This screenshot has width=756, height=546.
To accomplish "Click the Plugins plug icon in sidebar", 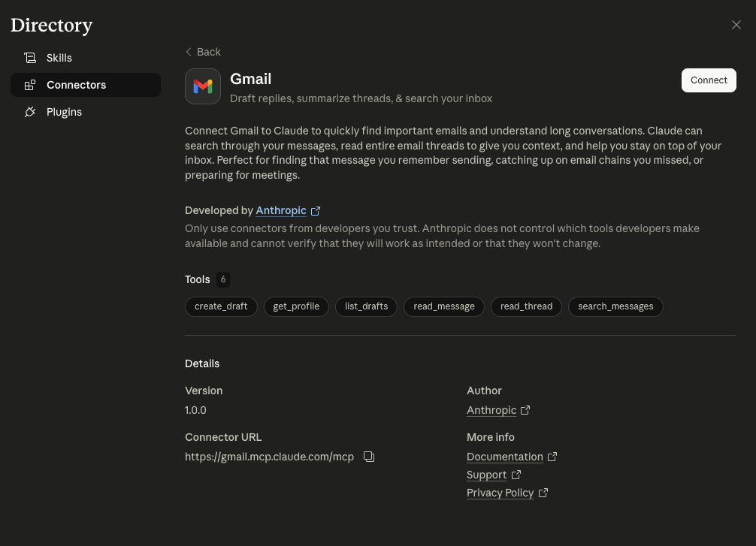I will tap(30, 112).
